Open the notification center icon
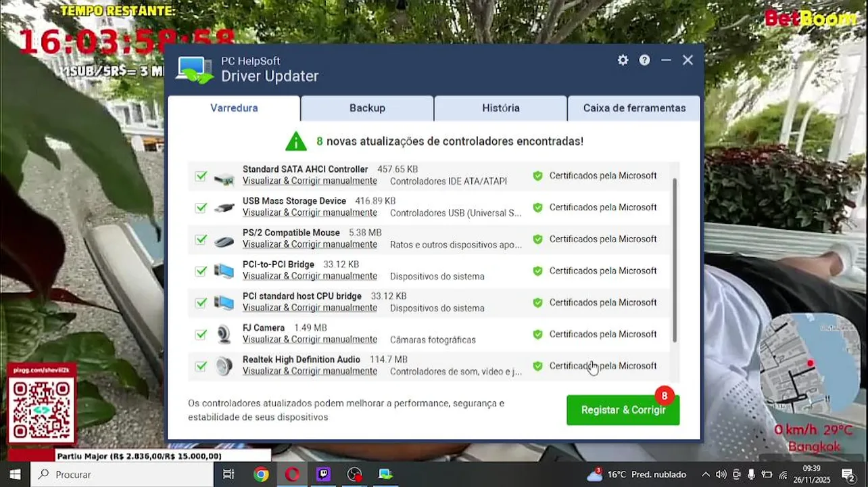Screen dimensions: 868x487 [848, 474]
